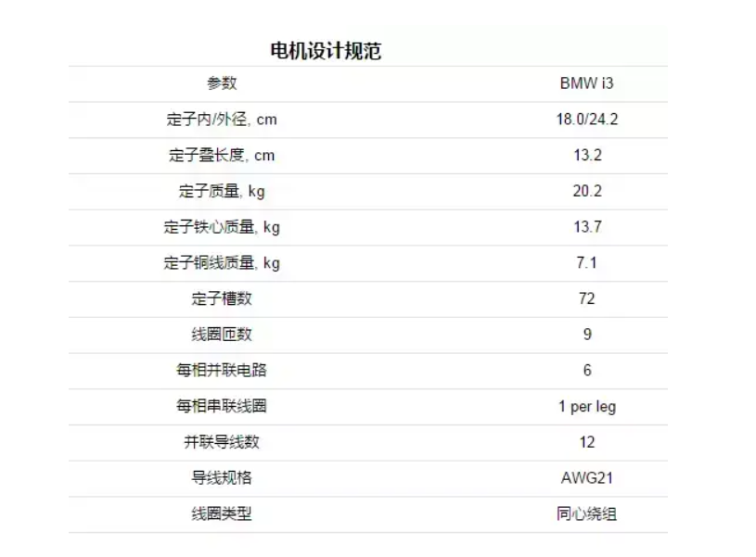Click the 线圈类型 row label

coord(222,513)
